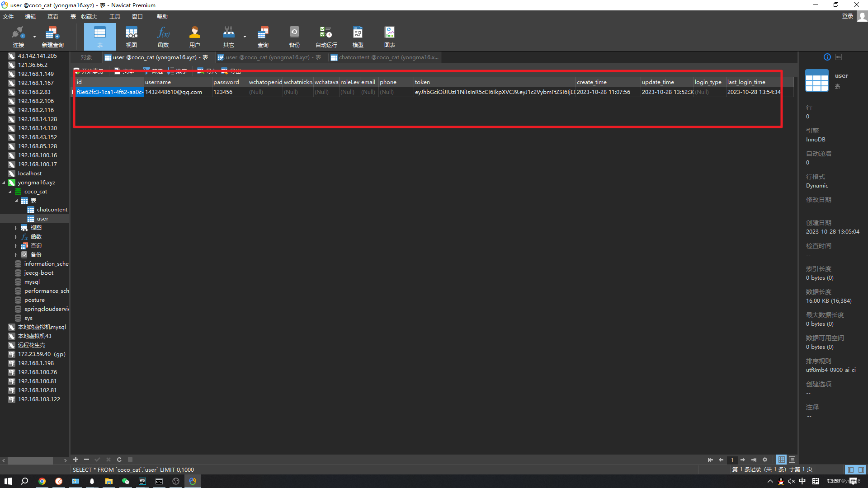Image resolution: width=868 pixels, height=488 pixels.
Task: Open the 收藏夹 menu
Action: tap(89, 17)
